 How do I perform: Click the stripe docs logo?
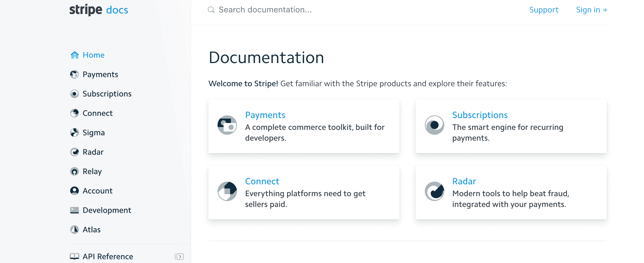tap(99, 10)
